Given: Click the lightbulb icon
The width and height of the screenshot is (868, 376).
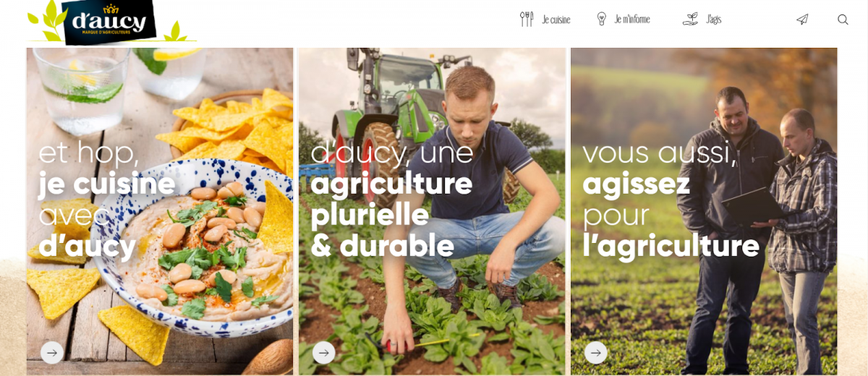Looking at the screenshot, I should click(601, 20).
